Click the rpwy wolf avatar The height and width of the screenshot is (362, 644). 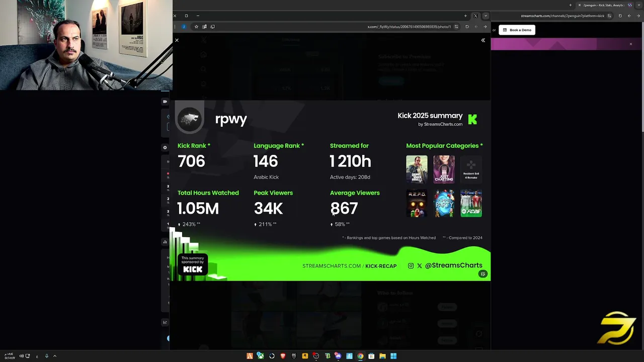click(x=190, y=119)
